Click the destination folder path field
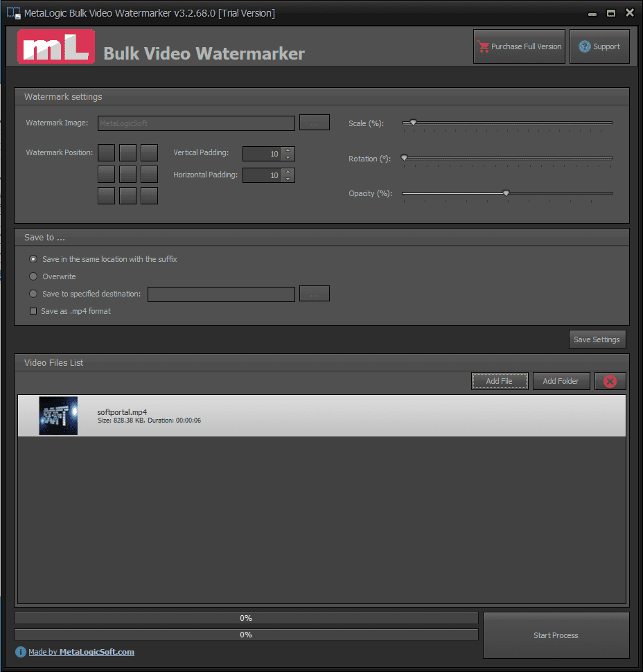Viewport: 643px width, 672px height. point(221,294)
